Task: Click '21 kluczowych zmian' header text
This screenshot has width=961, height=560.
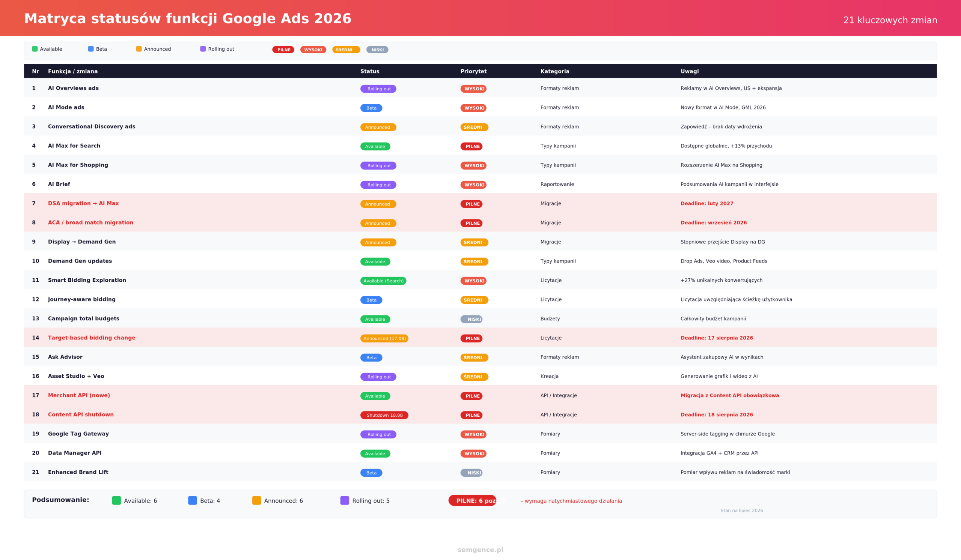Action: point(890,20)
